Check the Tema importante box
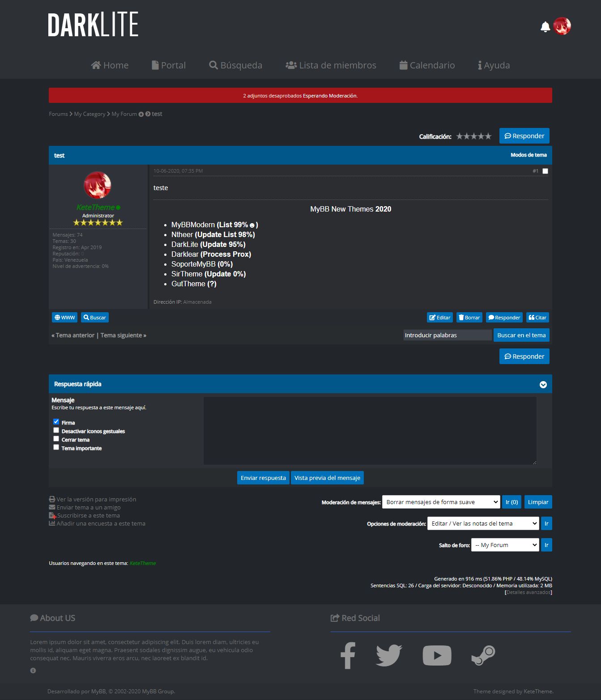601x700 pixels. (x=56, y=447)
